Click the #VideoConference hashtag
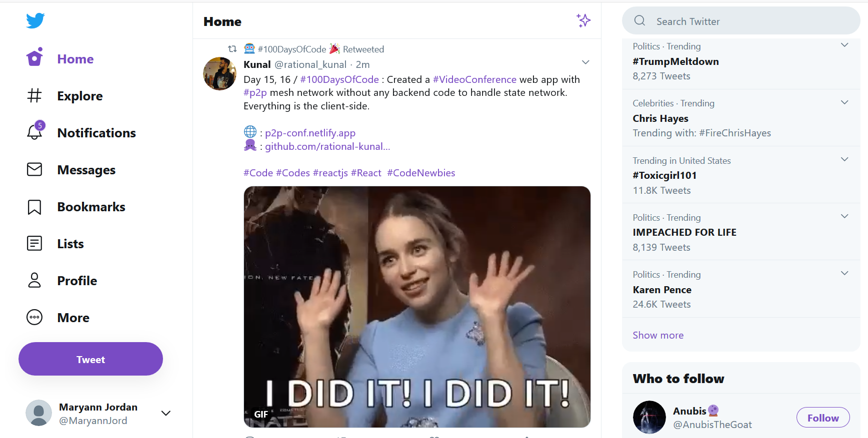Viewport: 868px width, 438px height. [x=474, y=79]
